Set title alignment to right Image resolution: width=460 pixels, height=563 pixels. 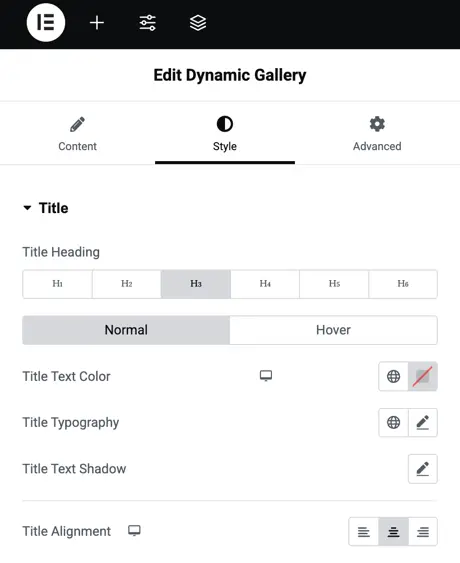(423, 532)
